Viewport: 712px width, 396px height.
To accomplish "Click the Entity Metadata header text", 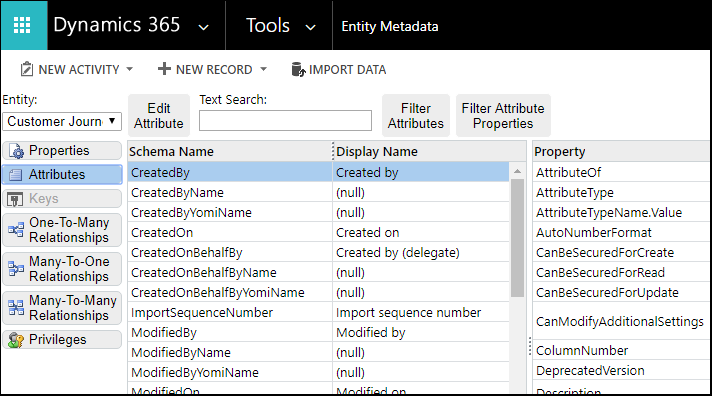I will (x=390, y=26).
